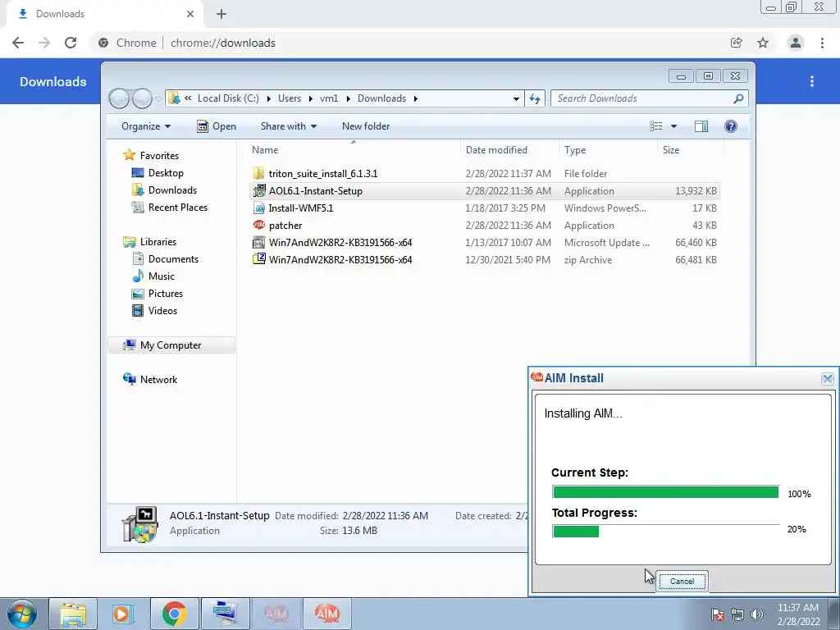Click the AOL6.1-Instant-Setup details pane thumbnail
This screenshot has width=840, height=630.
pyautogui.click(x=139, y=524)
